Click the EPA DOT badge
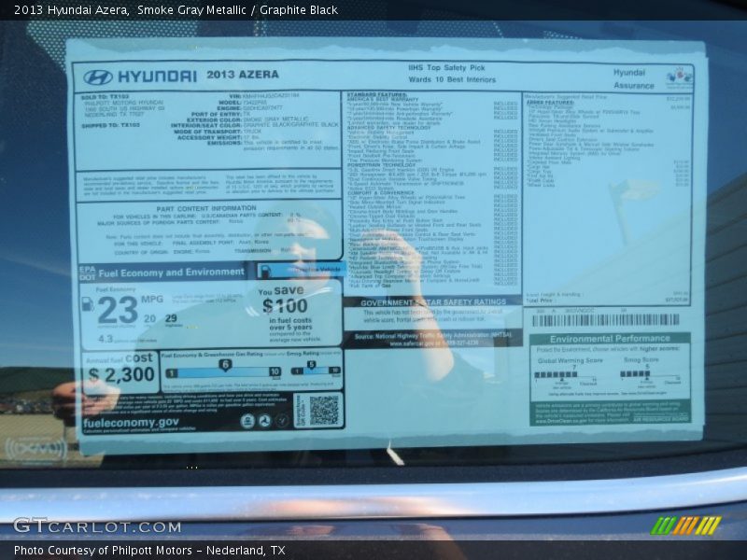The width and height of the screenshot is (747, 560). pos(87,273)
